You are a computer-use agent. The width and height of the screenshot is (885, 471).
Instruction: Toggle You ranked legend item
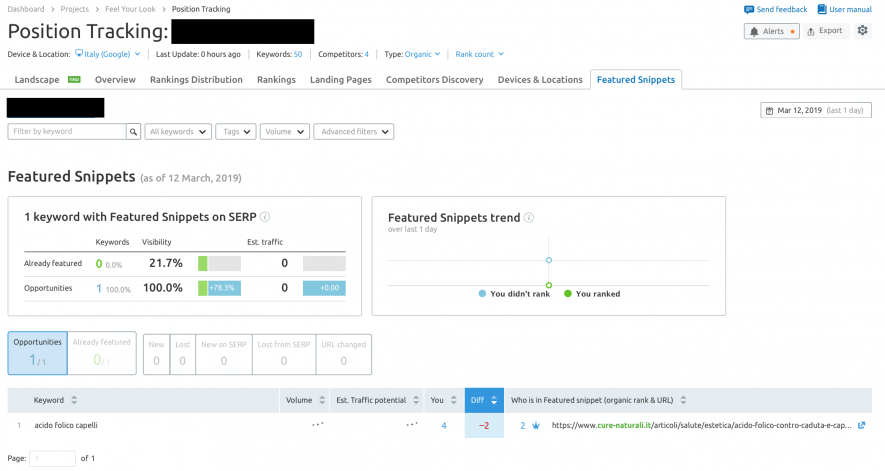coord(592,294)
